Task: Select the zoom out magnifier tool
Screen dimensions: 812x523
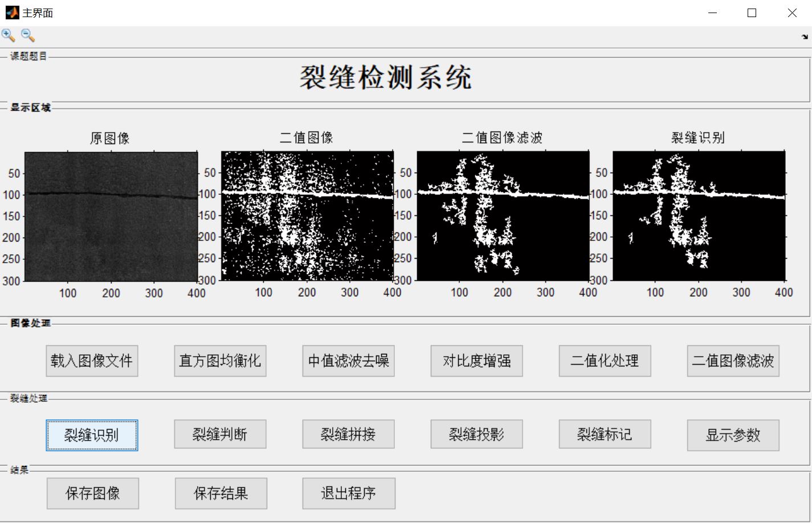Action: coord(28,36)
